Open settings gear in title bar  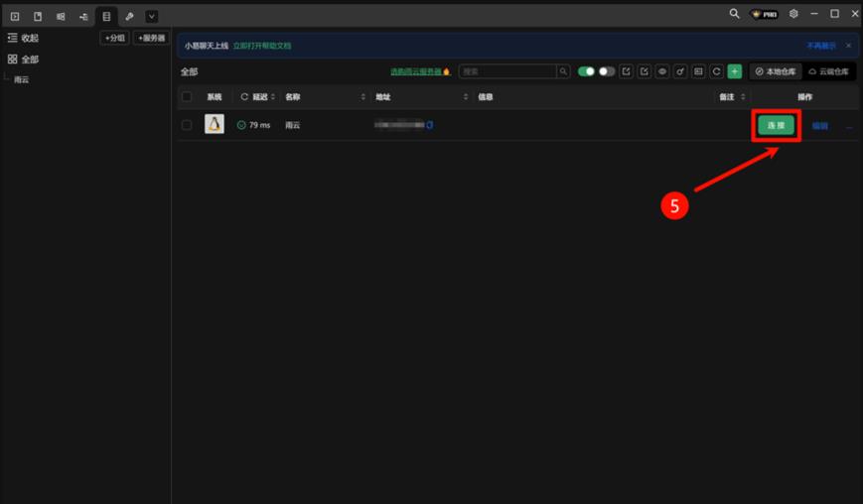pyautogui.click(x=793, y=14)
